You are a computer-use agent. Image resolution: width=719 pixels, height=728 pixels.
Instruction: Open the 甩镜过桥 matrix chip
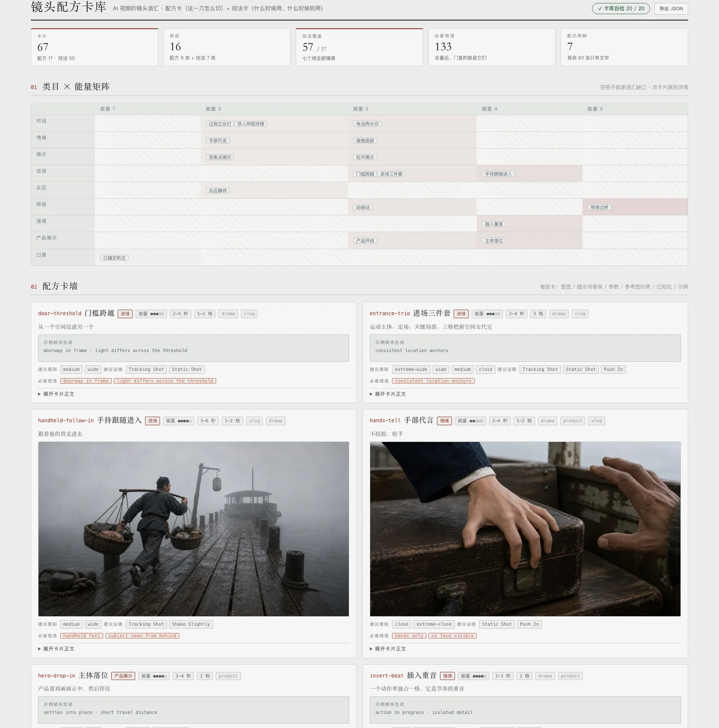click(599, 207)
